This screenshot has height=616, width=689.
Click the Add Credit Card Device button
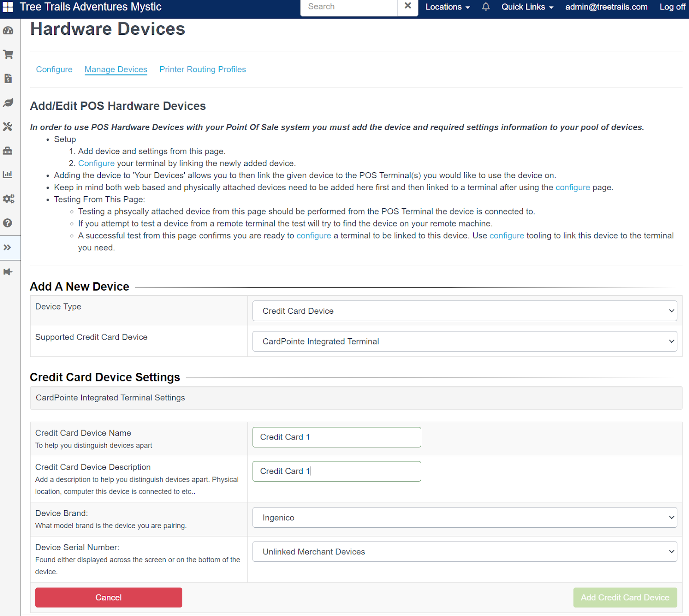[x=625, y=597]
